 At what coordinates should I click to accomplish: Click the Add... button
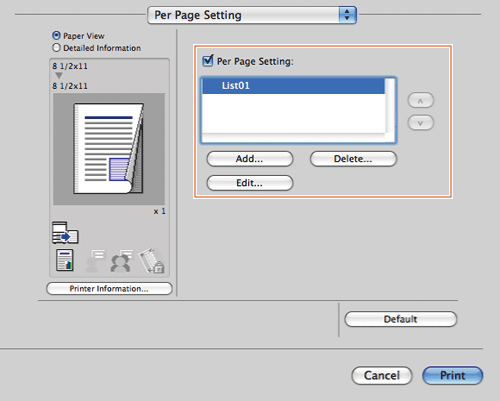(x=250, y=159)
